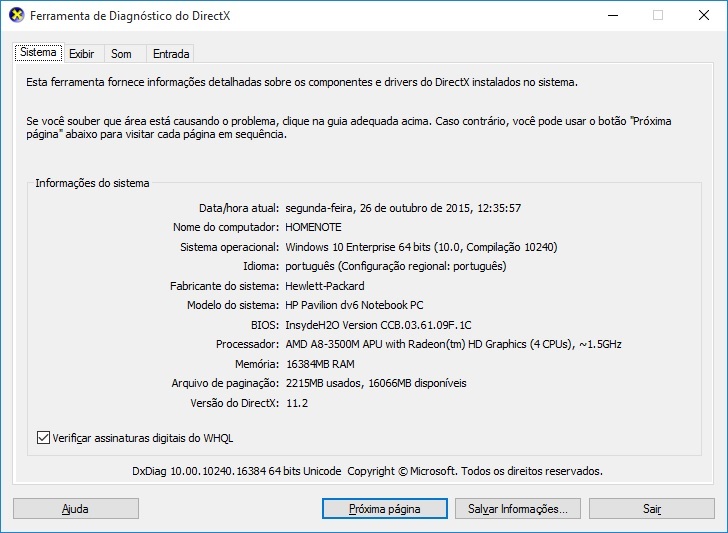This screenshot has height=533, width=728.
Task: Open the Exibir tab
Action: click(82, 54)
